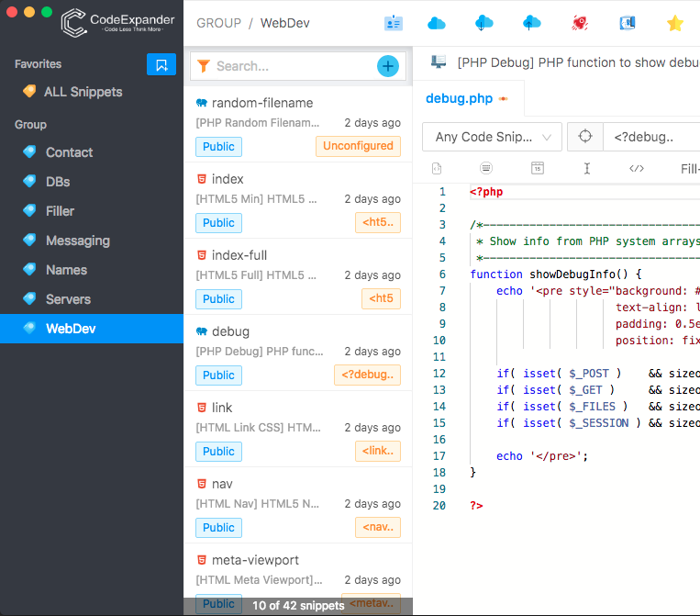Click the yellow star icon
Viewport: 700px width, 616px height.
point(675,23)
